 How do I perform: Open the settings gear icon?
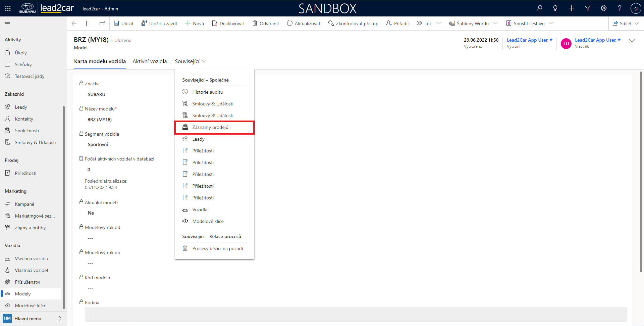604,8
